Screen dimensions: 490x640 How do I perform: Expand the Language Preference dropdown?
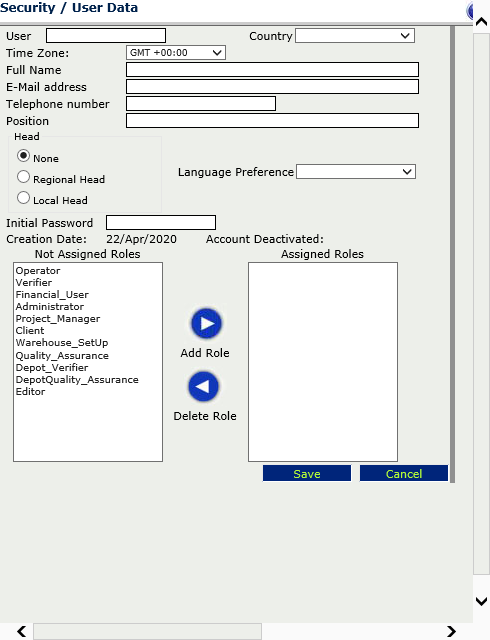coord(356,172)
